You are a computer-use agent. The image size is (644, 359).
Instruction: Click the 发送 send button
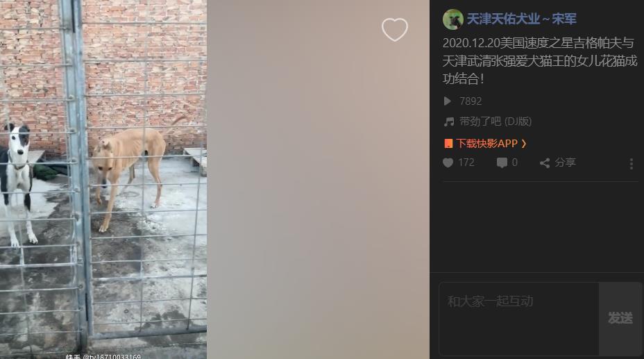click(620, 318)
